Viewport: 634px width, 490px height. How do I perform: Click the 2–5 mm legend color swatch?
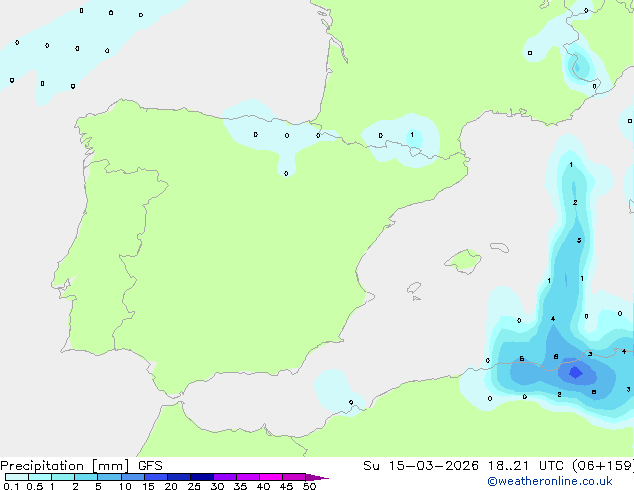click(86, 477)
